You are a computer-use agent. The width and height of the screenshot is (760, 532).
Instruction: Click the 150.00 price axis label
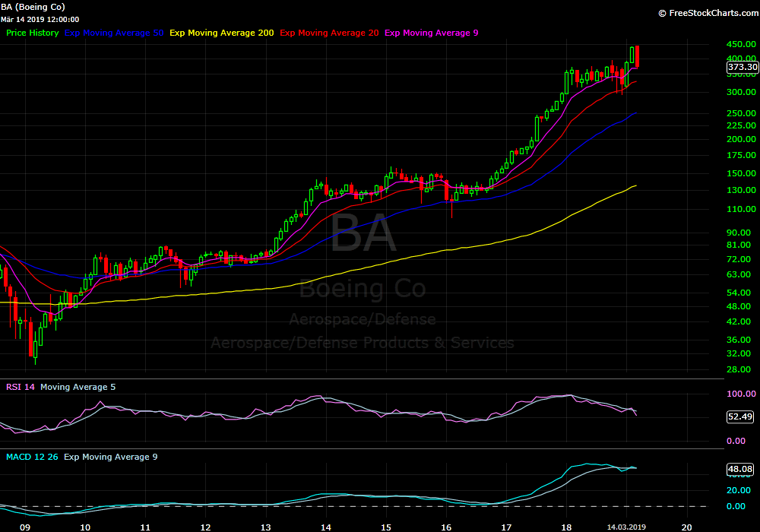(741, 173)
